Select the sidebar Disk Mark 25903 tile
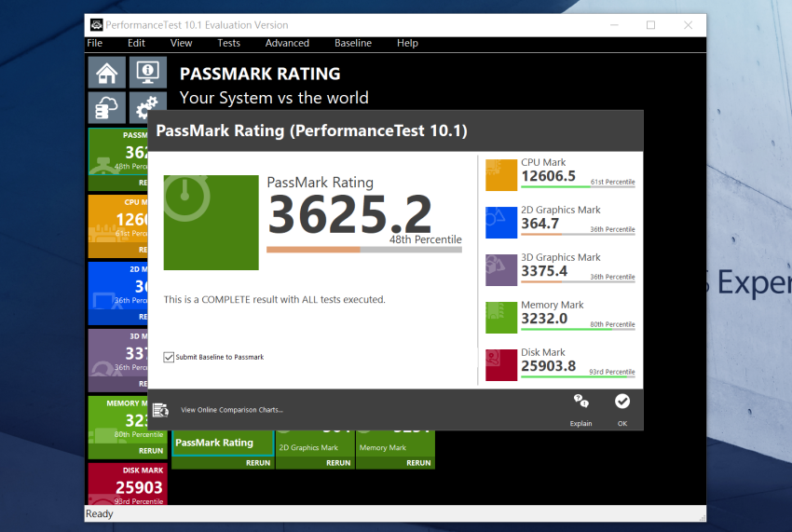Screen dimensions: 792x532 (x=128, y=484)
